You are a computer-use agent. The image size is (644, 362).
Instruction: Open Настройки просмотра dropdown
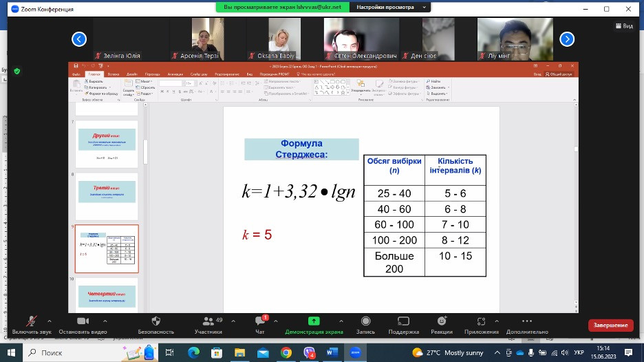(x=389, y=7)
